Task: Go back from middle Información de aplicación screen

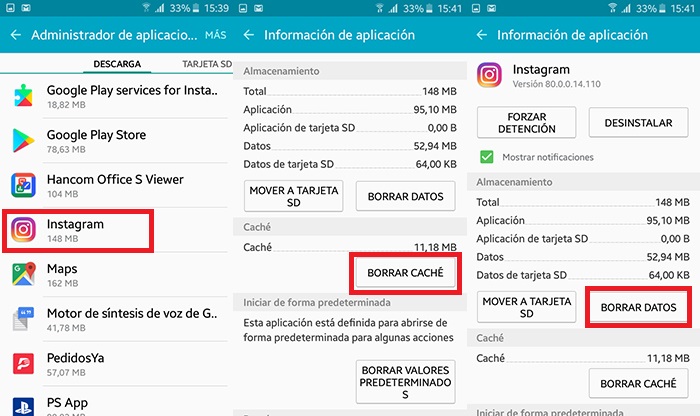Action: (x=249, y=35)
